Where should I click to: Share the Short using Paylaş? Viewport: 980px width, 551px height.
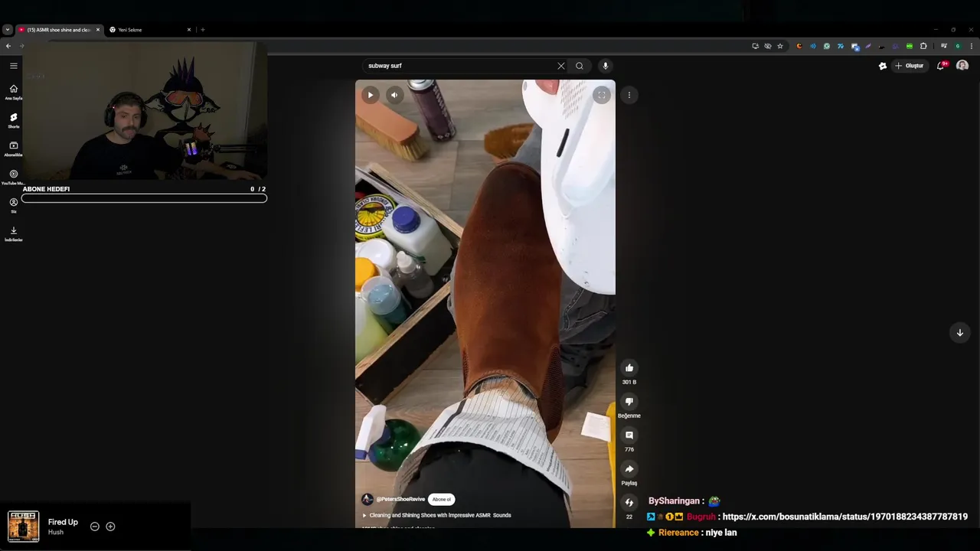629,469
